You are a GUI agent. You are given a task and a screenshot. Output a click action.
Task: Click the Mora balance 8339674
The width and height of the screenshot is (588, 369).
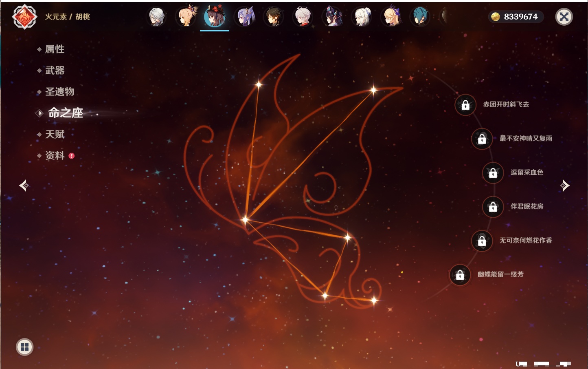pos(521,17)
